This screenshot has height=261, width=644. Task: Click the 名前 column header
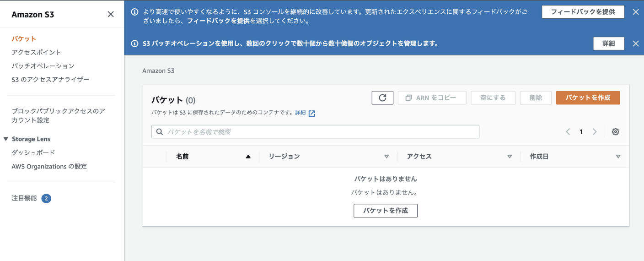point(182,157)
